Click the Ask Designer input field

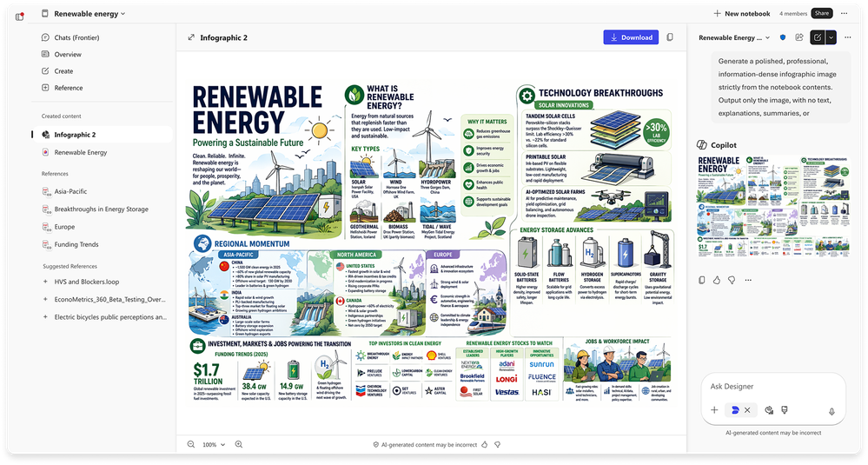tap(773, 387)
